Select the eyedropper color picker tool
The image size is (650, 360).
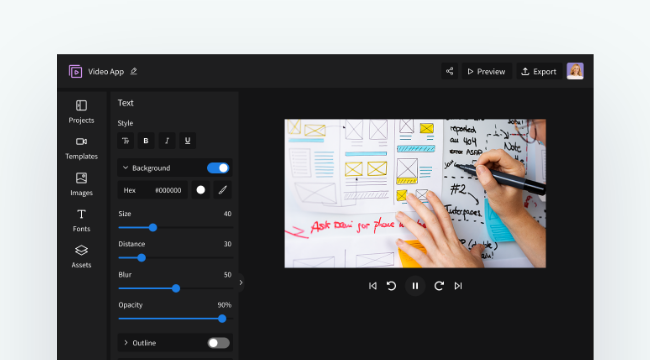[x=223, y=190]
